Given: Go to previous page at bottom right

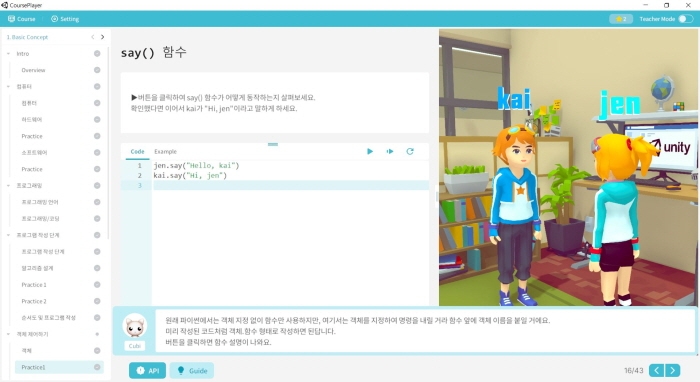Looking at the screenshot, I should [x=656, y=370].
